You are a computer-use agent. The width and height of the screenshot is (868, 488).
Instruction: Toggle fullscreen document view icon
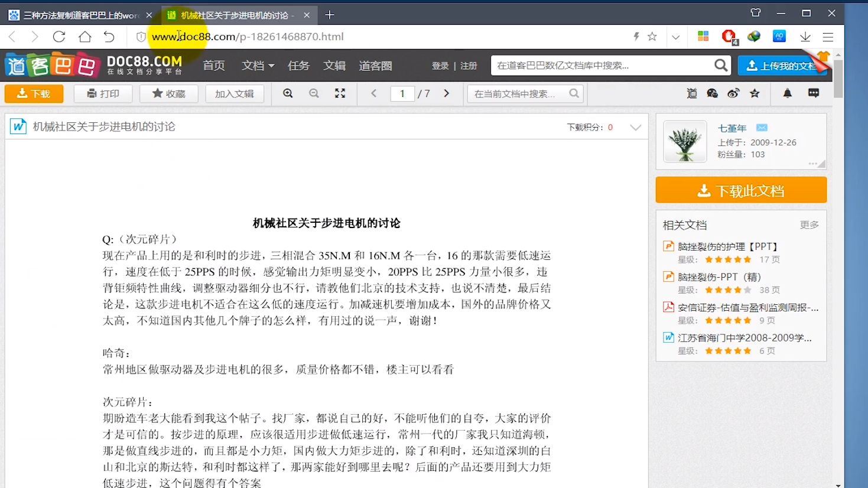click(x=340, y=93)
